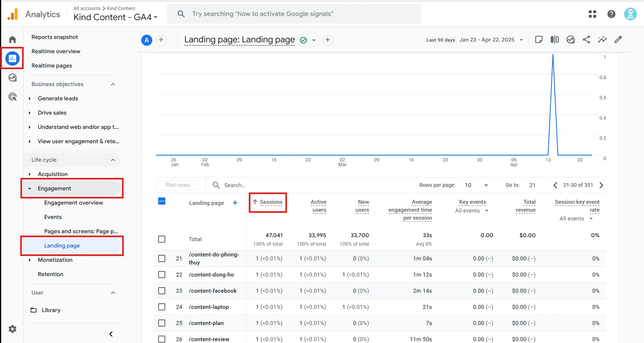Click the search magnifier in table toolbar

[x=216, y=185]
